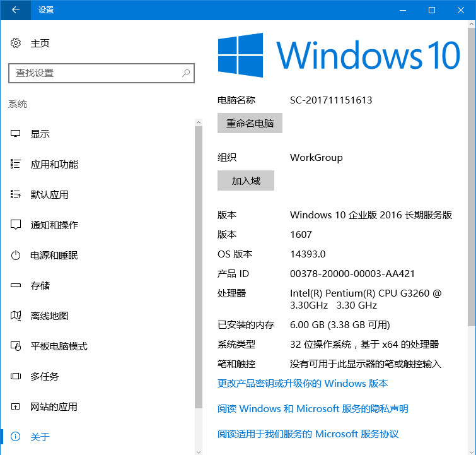
Task: Click the right pane scroll-up arrow
Action: 472,24
